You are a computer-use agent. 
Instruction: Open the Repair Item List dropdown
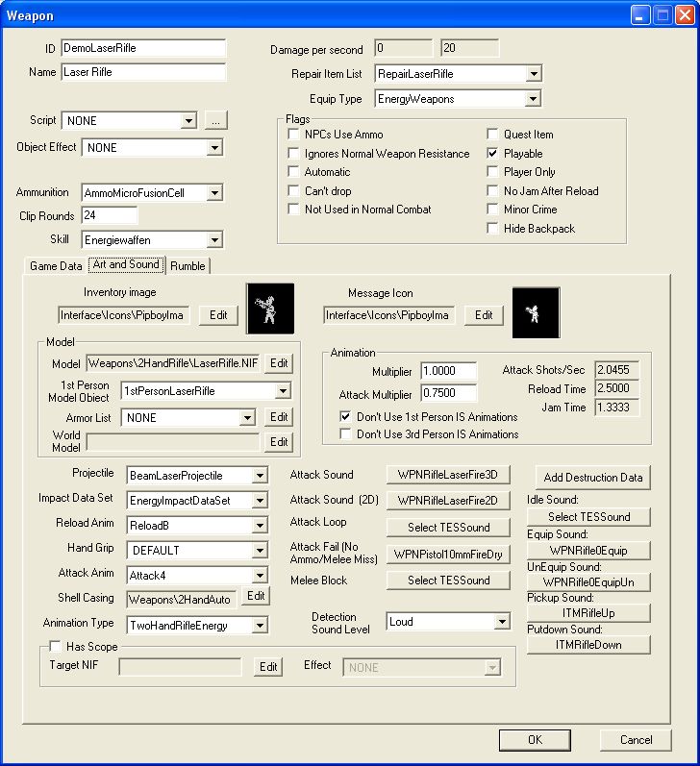pos(534,74)
